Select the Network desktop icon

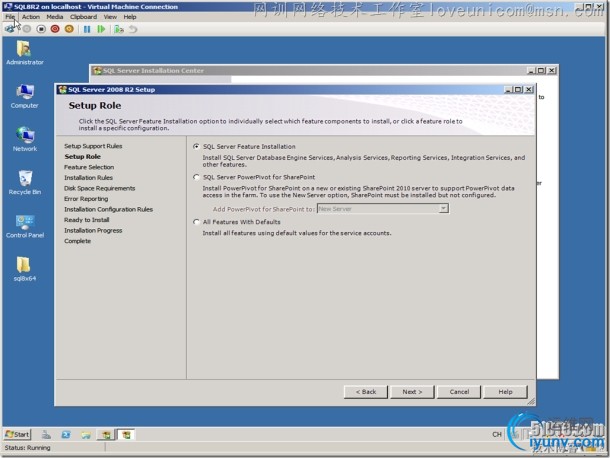25,139
